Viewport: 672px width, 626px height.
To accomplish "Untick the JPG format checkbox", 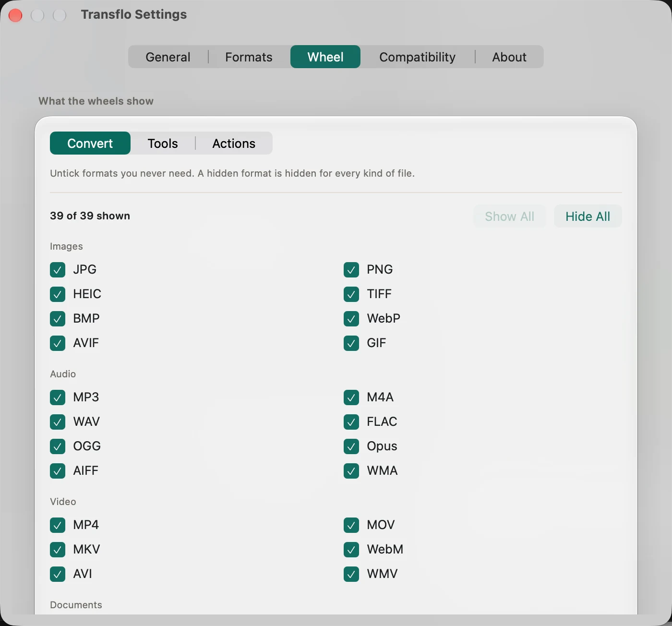I will 58,270.
